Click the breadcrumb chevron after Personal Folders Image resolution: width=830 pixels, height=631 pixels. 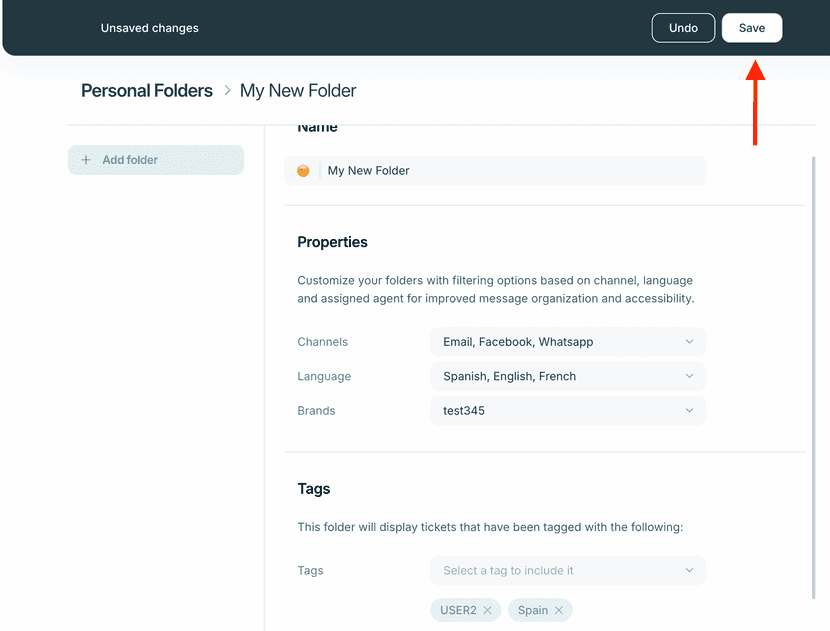(x=227, y=91)
